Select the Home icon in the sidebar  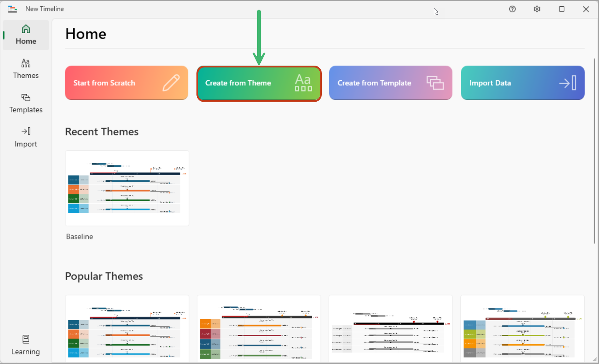(25, 35)
